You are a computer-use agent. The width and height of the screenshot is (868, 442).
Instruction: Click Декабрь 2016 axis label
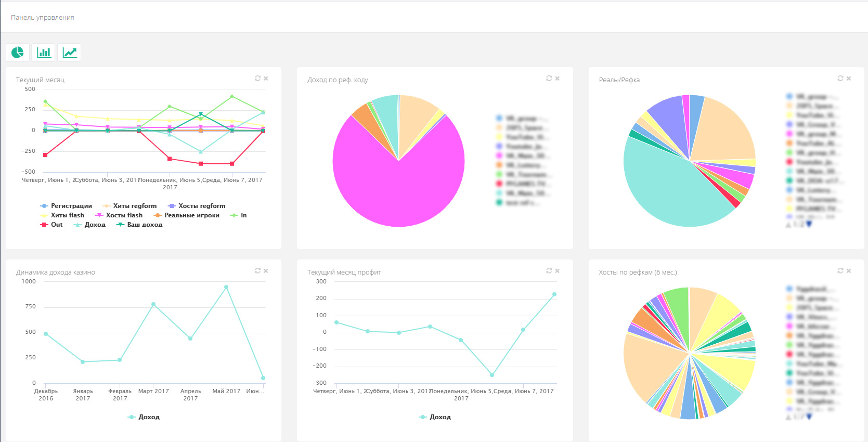pyautogui.click(x=46, y=395)
